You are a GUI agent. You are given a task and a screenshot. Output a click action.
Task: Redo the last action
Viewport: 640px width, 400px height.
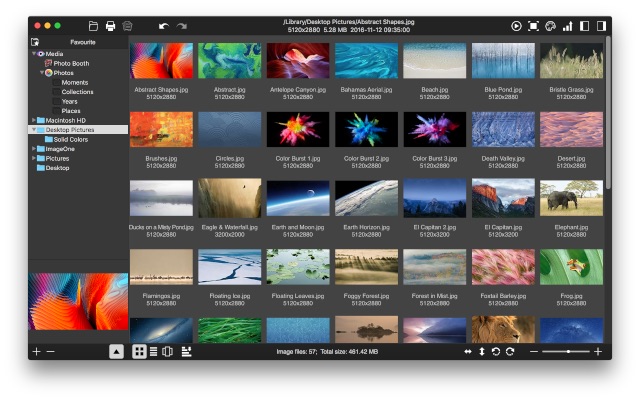(x=182, y=26)
